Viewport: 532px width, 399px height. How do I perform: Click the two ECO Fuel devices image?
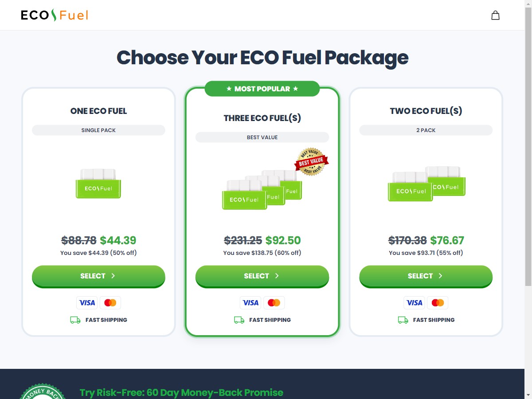click(426, 184)
